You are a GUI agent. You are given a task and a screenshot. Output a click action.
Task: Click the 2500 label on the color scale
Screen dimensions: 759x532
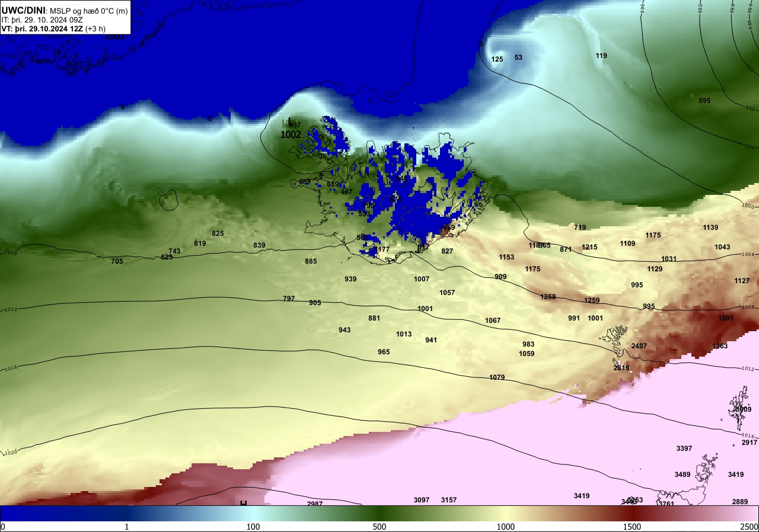[750, 527]
